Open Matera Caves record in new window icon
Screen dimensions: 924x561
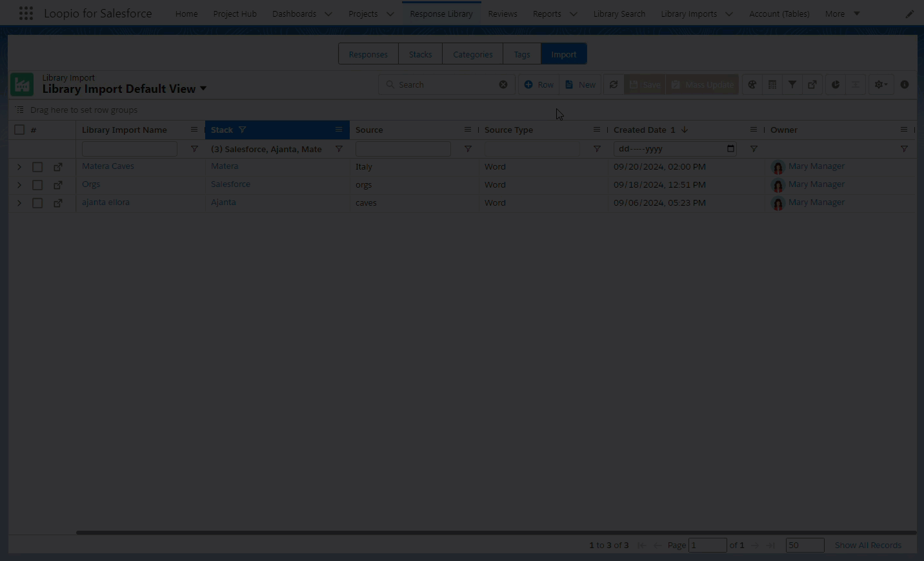click(58, 167)
